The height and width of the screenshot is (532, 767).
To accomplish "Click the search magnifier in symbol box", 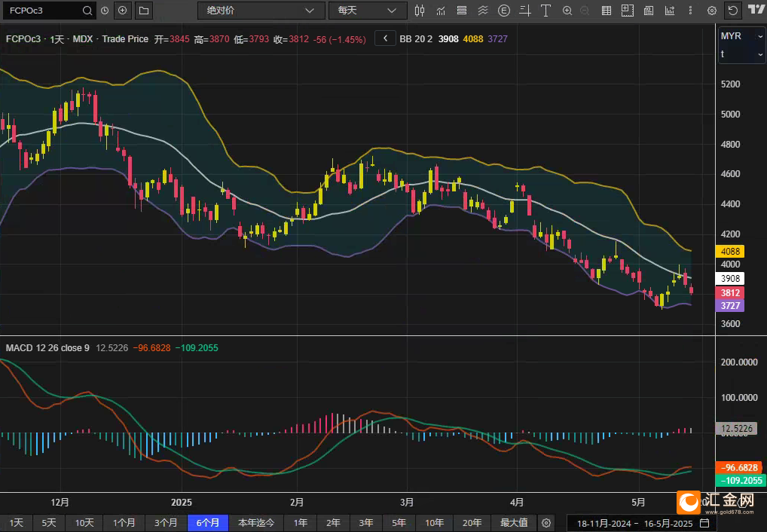I will click(87, 11).
